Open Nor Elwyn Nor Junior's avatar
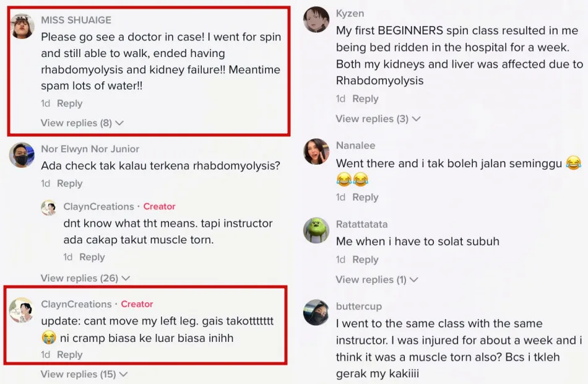 [22, 155]
